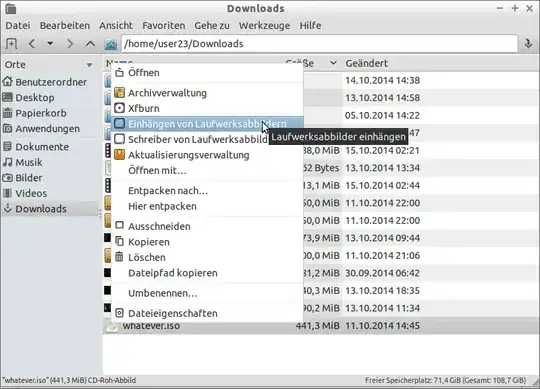Go up to the parent folder
The width and height of the screenshot is (540, 389).
click(90, 44)
